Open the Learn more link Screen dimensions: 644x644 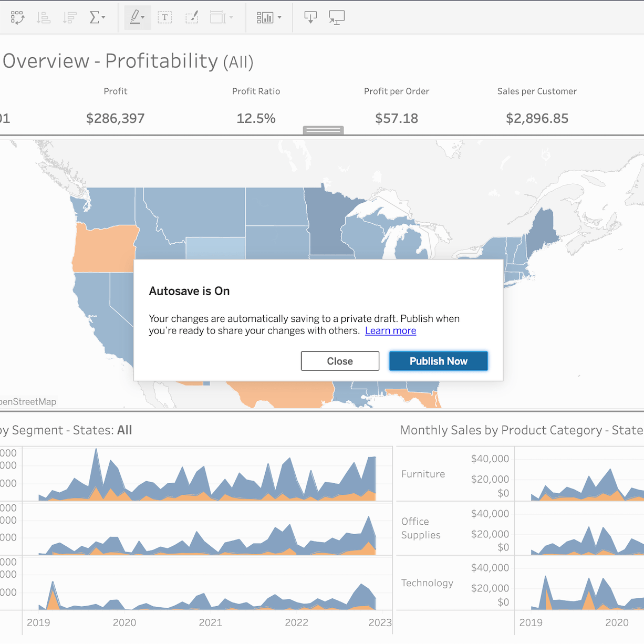click(x=390, y=331)
